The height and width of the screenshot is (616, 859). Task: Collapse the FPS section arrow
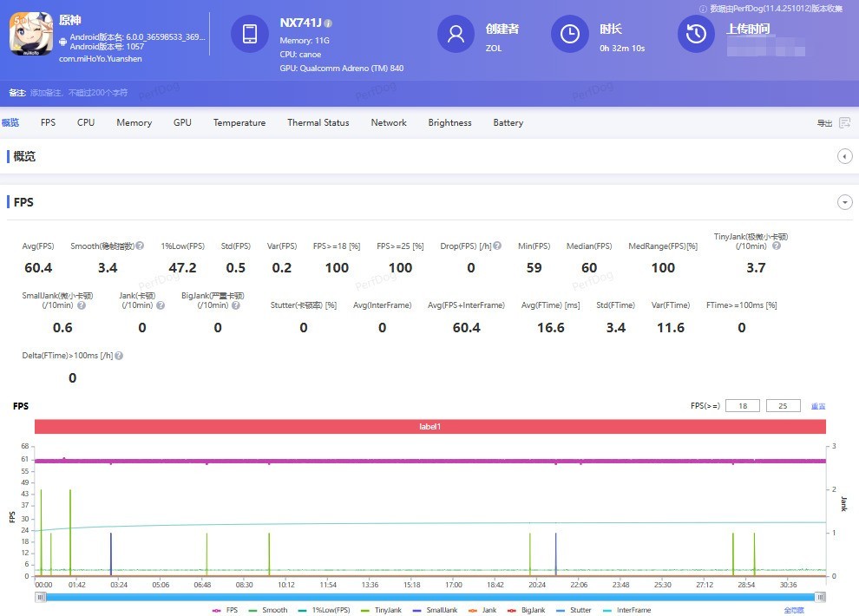(x=844, y=202)
